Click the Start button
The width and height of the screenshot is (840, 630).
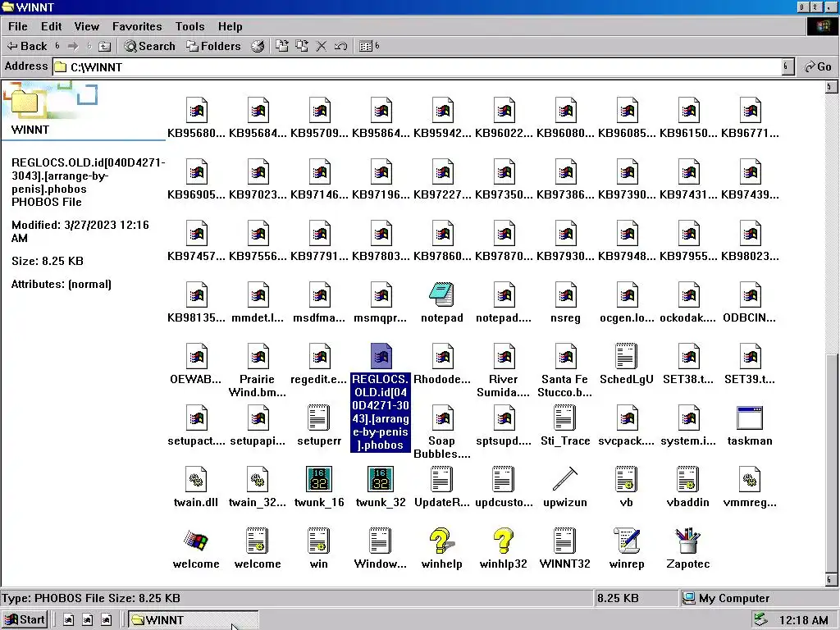[25, 620]
